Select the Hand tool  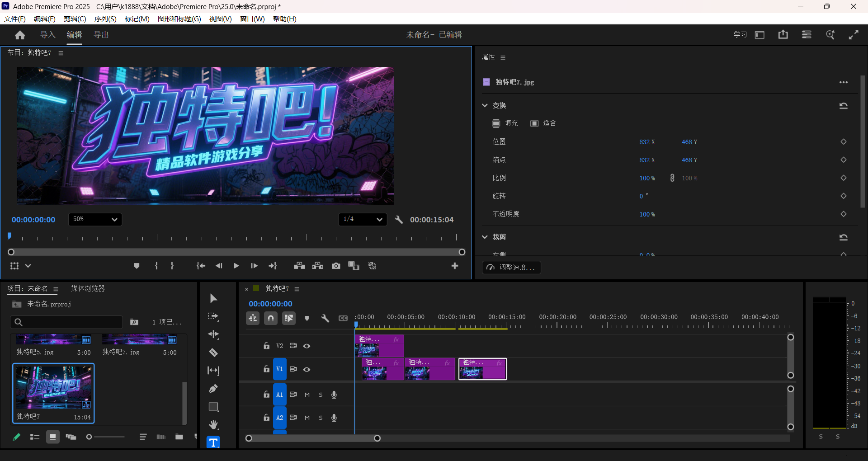[x=213, y=425]
